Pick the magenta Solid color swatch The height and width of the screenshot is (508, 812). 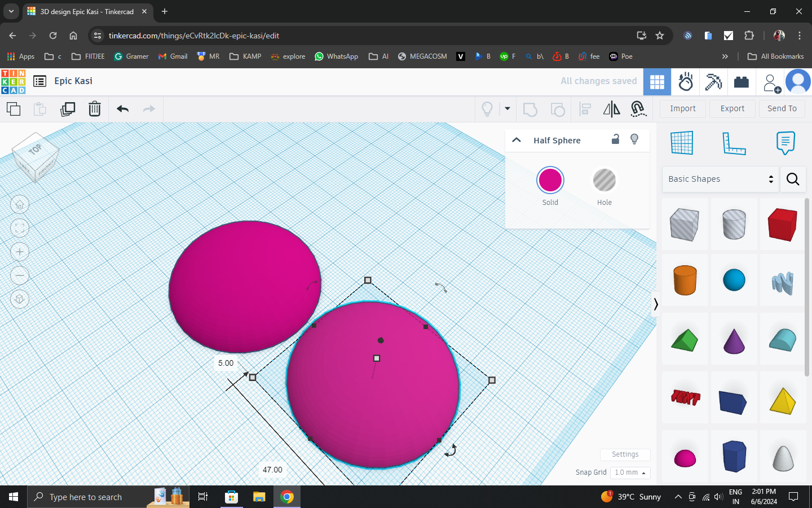click(x=550, y=181)
